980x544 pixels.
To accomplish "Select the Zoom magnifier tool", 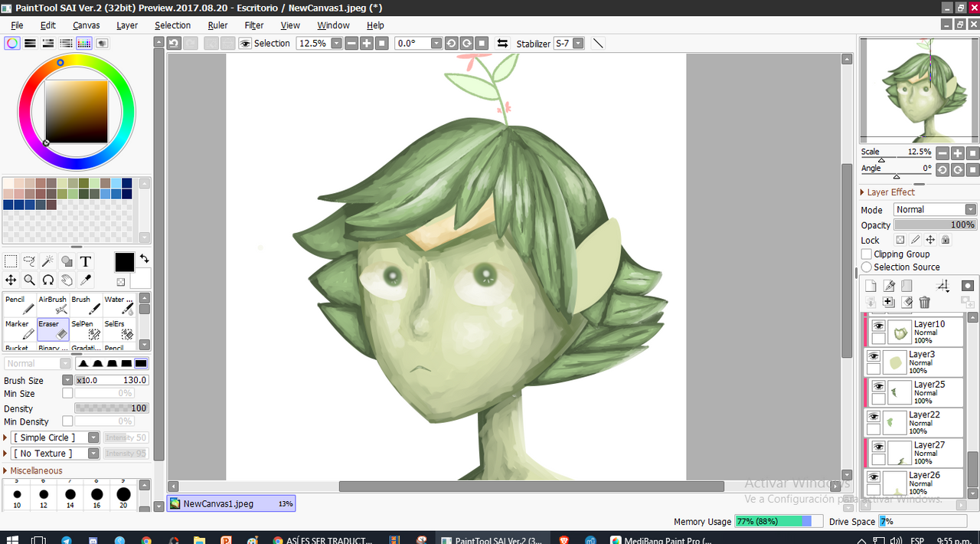I will (29, 280).
